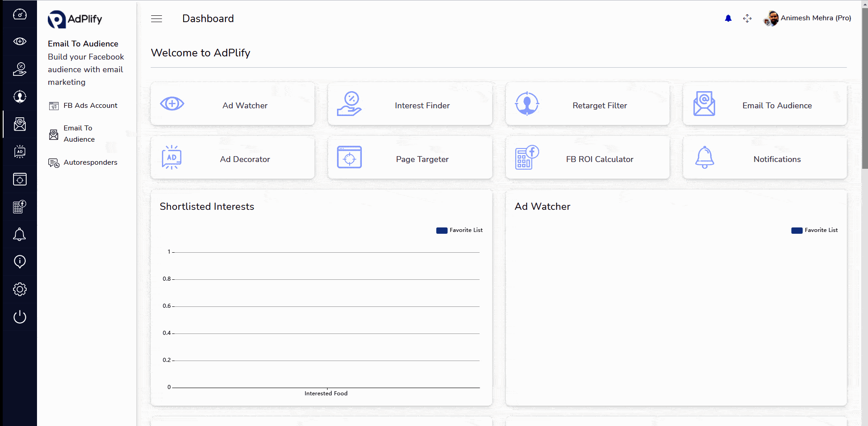Image resolution: width=868 pixels, height=426 pixels.
Task: Click the blue notification bell in header
Action: tap(728, 19)
